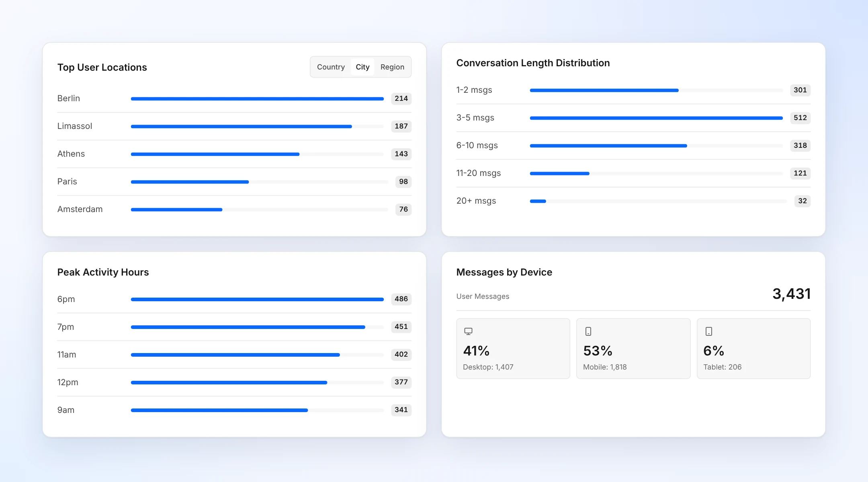Viewport: 868px width, 482px height.
Task: Select the City tab
Action: [362, 67]
